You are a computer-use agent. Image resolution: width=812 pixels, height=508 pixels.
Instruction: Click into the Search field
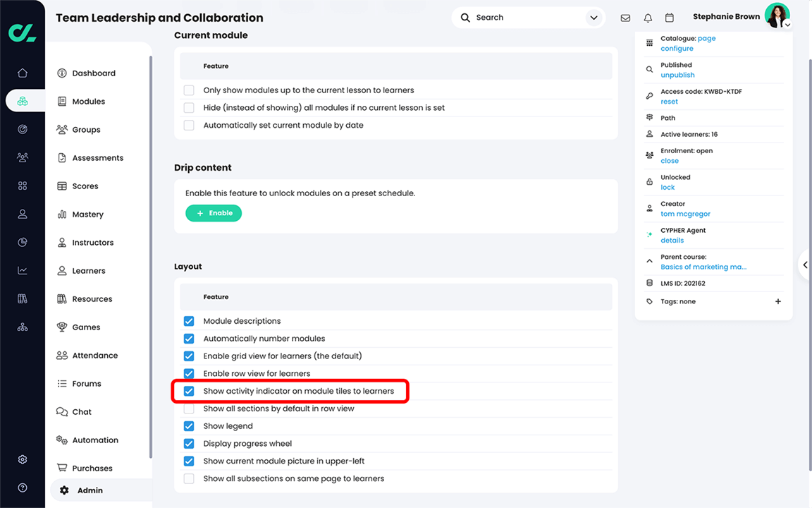pos(528,18)
